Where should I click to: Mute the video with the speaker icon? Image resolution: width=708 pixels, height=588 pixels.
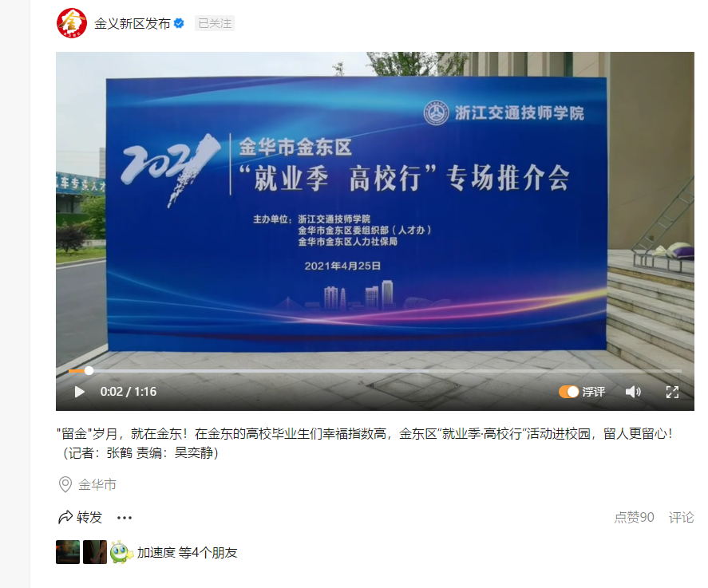click(633, 392)
